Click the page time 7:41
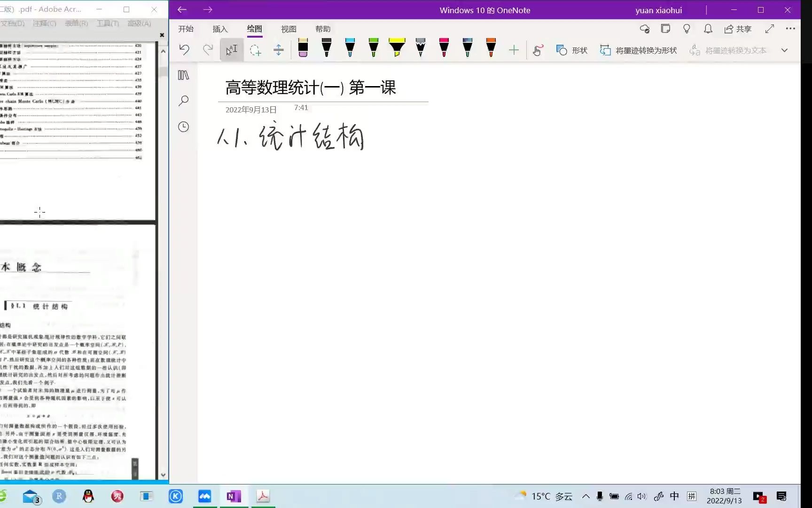 tap(301, 108)
